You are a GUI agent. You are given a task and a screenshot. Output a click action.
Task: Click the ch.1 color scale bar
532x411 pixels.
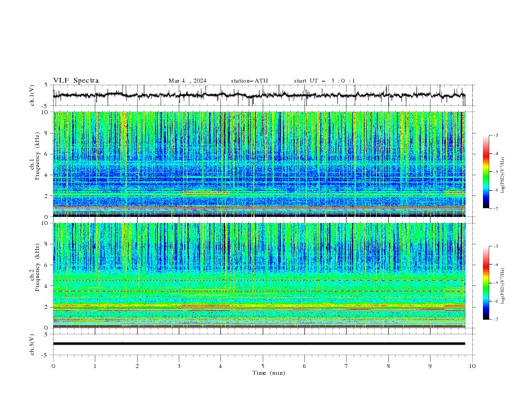tap(486, 172)
